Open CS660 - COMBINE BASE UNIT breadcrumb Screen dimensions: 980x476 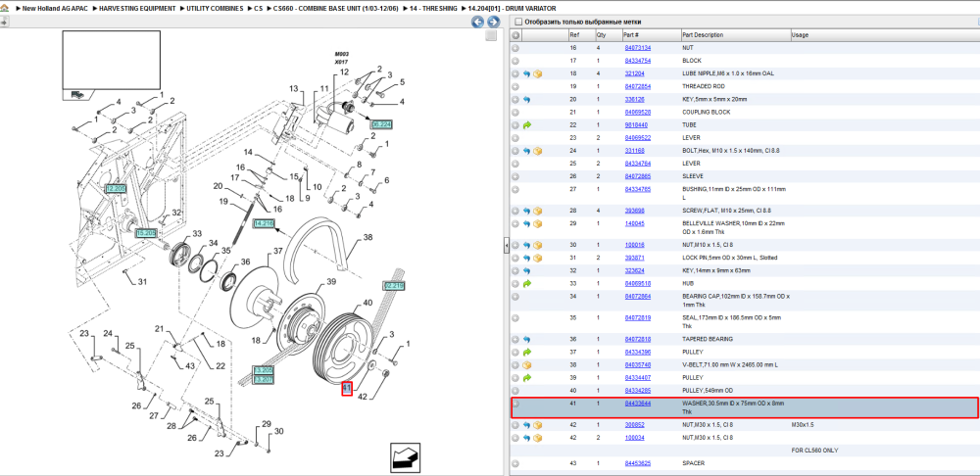337,8
